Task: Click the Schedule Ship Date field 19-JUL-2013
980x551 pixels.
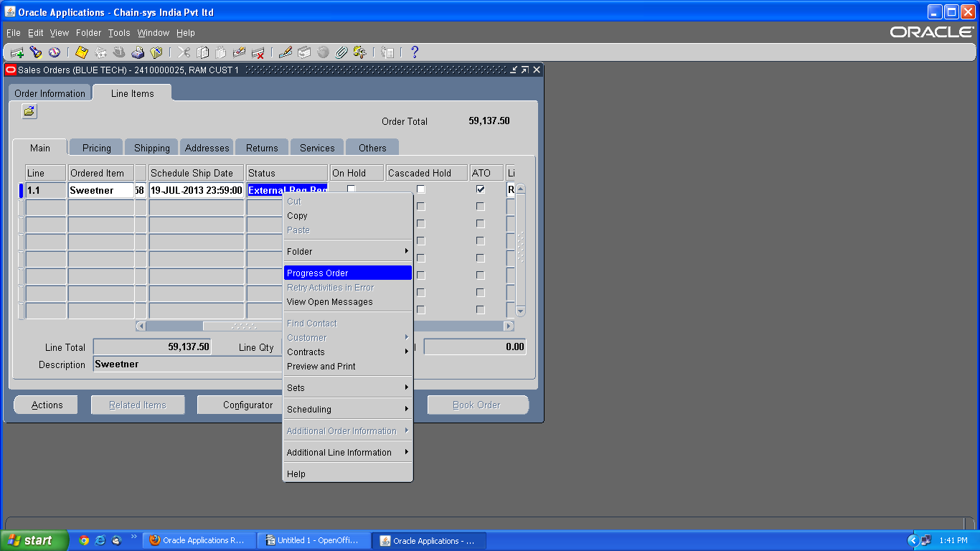Action: point(196,190)
